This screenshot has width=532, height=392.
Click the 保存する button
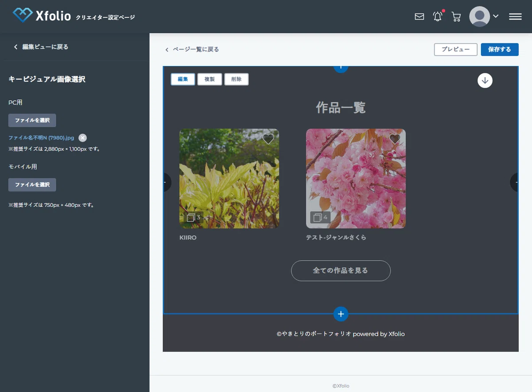point(500,49)
